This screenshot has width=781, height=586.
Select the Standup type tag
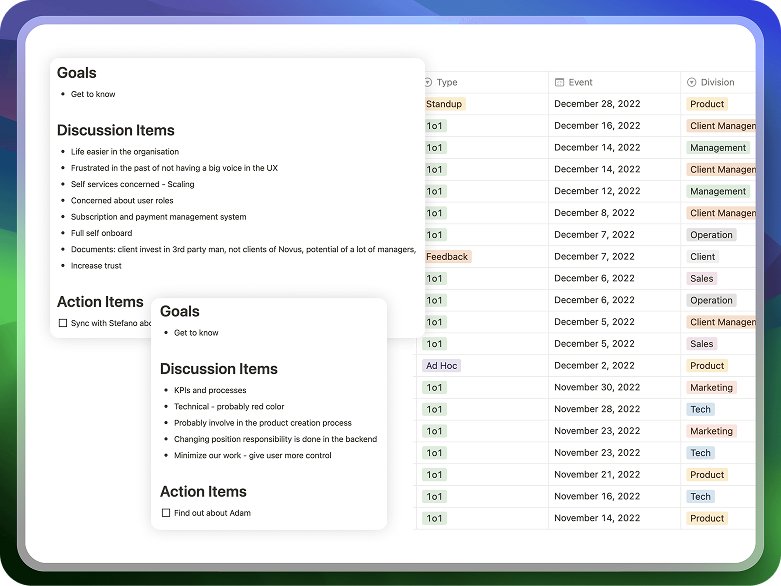coord(444,104)
